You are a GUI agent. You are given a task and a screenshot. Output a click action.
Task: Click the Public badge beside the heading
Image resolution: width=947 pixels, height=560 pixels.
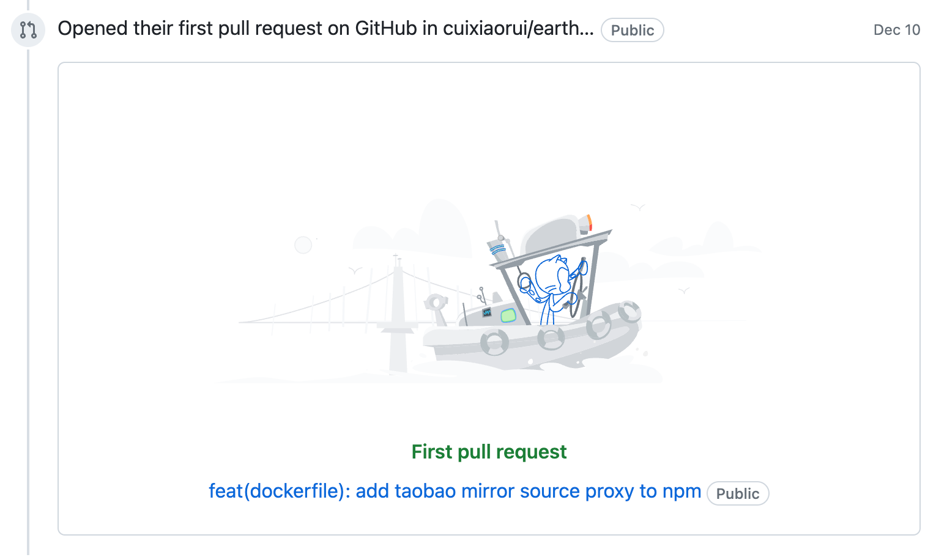click(x=633, y=30)
